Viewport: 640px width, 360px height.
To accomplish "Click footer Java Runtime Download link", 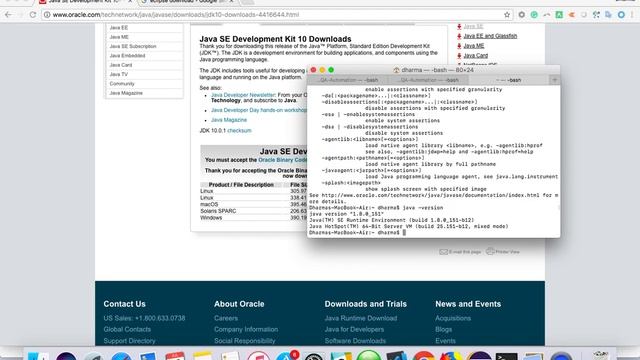I will tap(361, 318).
